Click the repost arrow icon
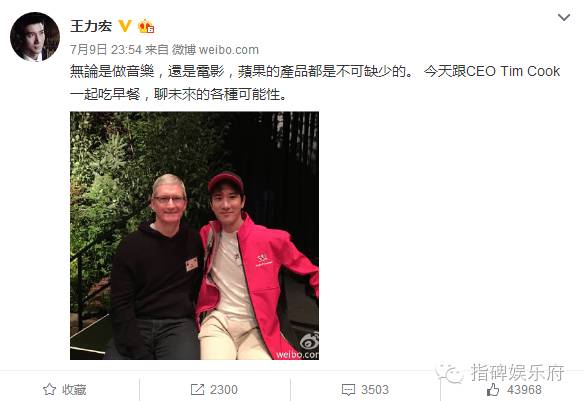The width and height of the screenshot is (584, 401). (197, 389)
